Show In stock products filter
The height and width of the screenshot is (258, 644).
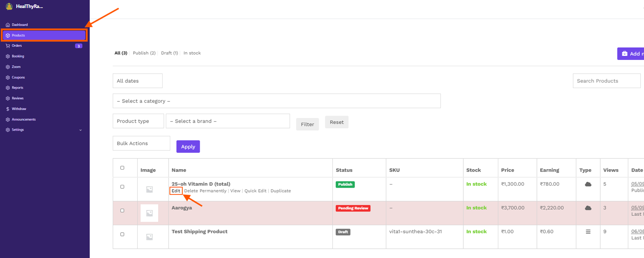(x=192, y=53)
